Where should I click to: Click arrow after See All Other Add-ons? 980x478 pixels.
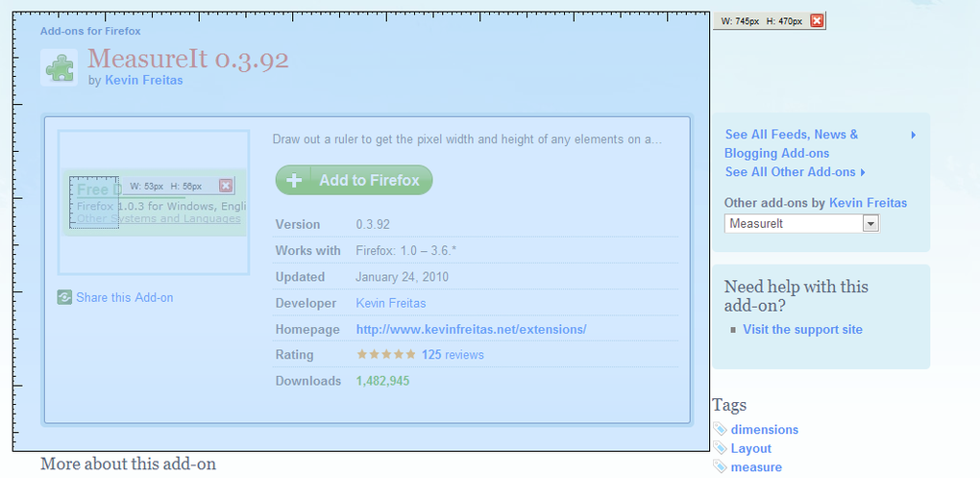tap(863, 172)
